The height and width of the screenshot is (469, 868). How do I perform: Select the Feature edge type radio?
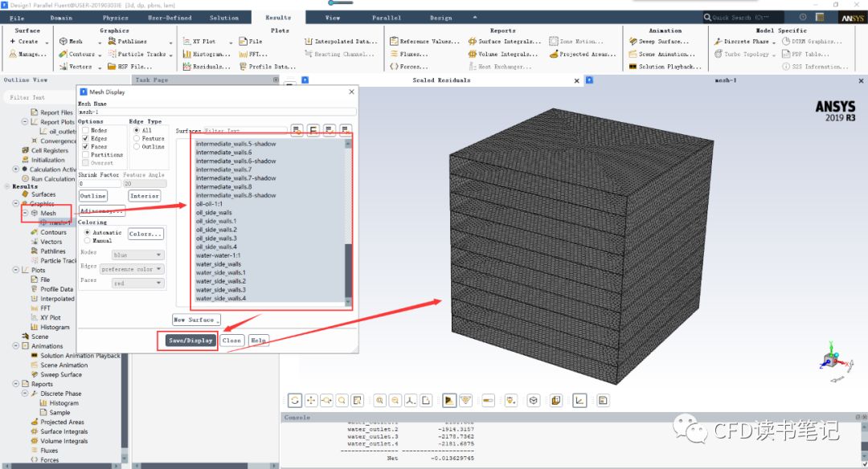pyautogui.click(x=136, y=138)
